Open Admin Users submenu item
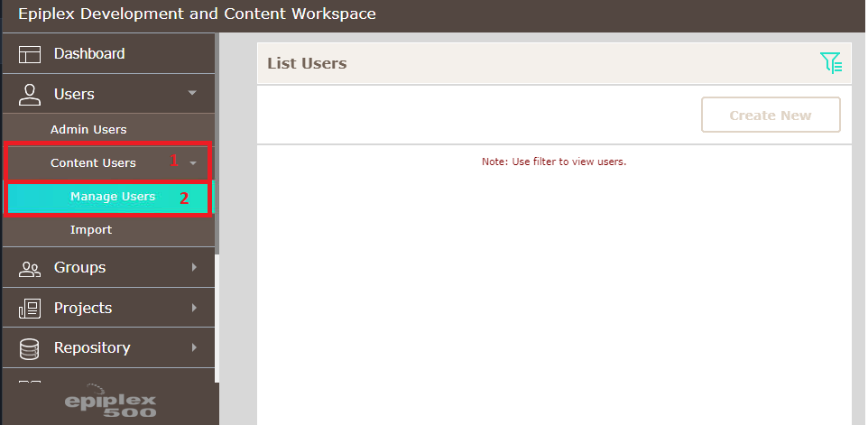Screen dimensions: 868x425 coord(108,130)
